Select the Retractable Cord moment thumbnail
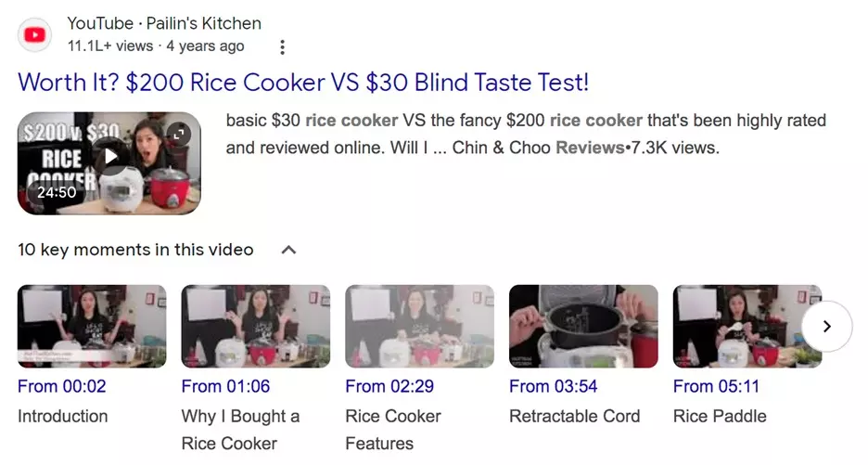Image resolution: width=868 pixels, height=465 pixels. pyautogui.click(x=583, y=327)
